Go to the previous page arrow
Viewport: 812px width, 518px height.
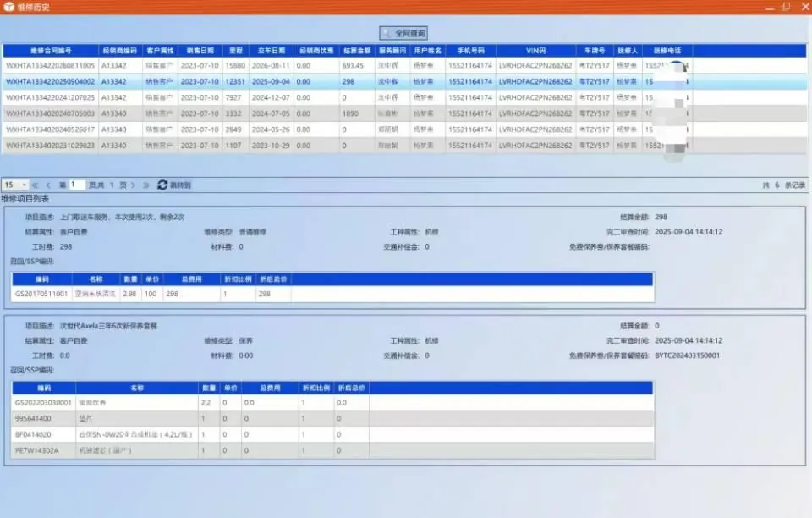(x=48, y=185)
